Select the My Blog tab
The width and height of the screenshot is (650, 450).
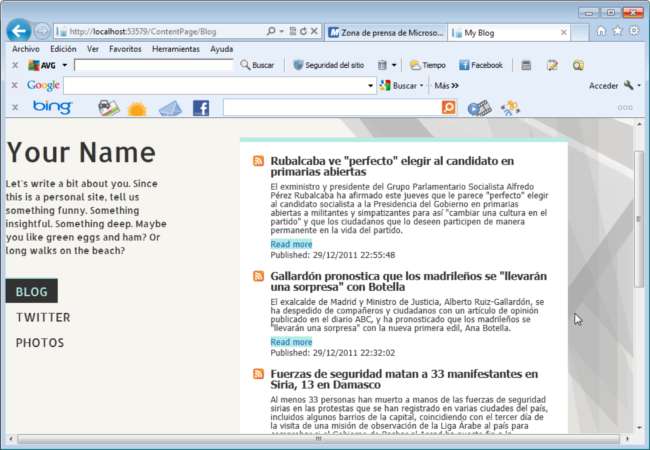tap(509, 32)
